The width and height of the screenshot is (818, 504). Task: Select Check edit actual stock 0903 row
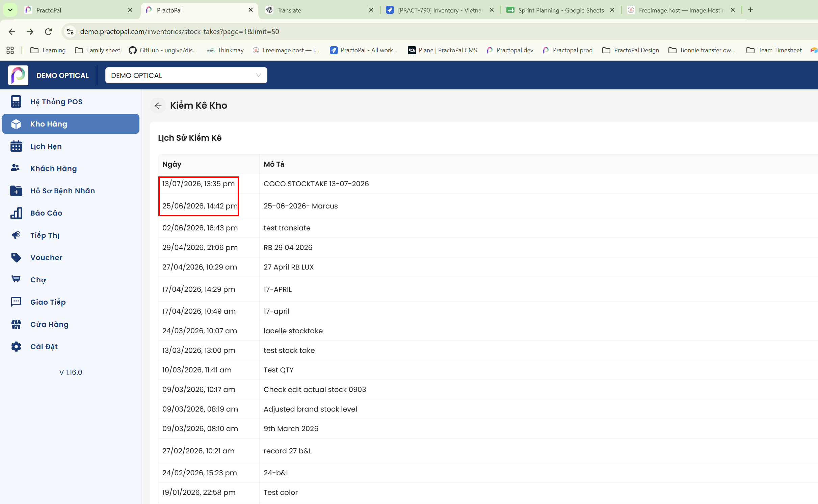[x=488, y=390]
